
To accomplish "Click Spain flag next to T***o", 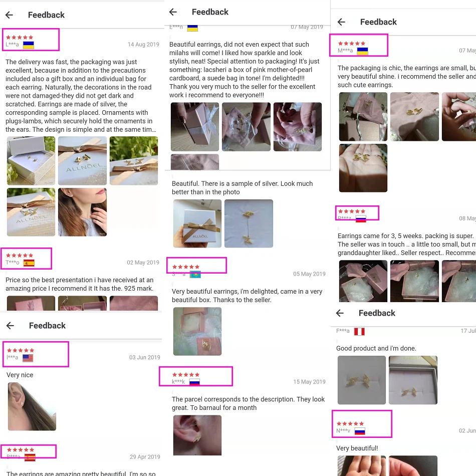I will click(x=29, y=263).
